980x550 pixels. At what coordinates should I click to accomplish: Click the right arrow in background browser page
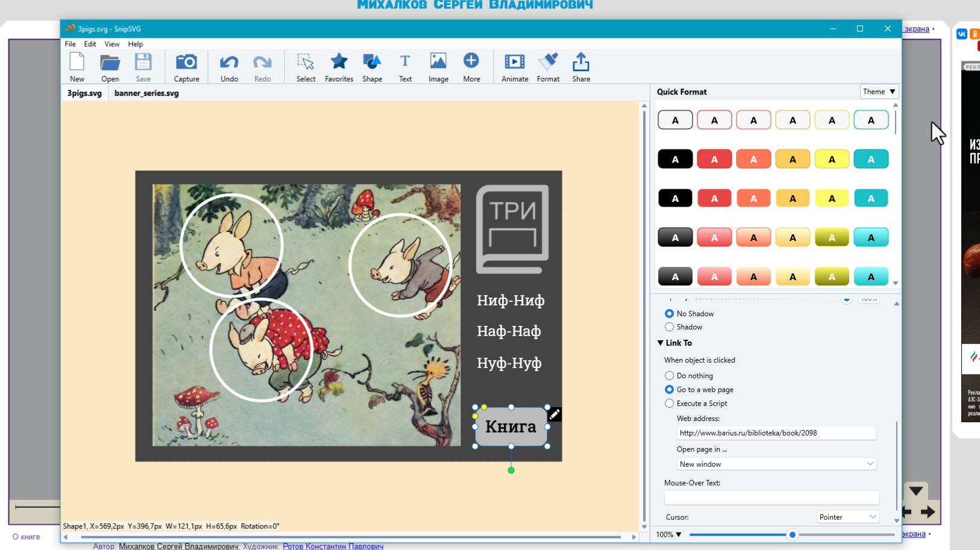pyautogui.click(x=928, y=512)
